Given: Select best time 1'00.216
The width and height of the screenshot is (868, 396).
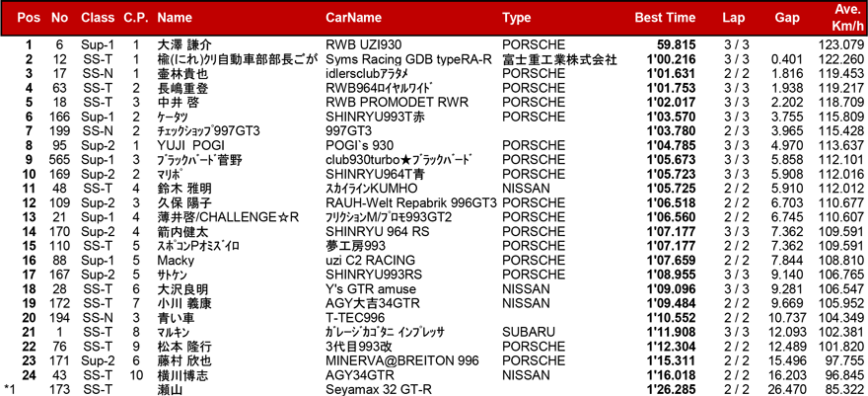Looking at the screenshot, I should point(671,60).
